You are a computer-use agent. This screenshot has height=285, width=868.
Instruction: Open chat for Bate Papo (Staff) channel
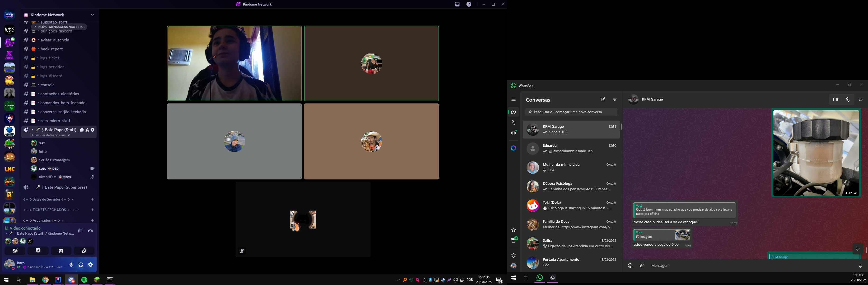pyautogui.click(x=82, y=130)
